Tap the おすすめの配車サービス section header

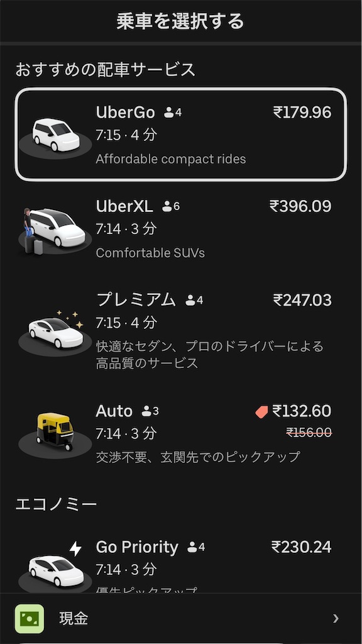(106, 69)
